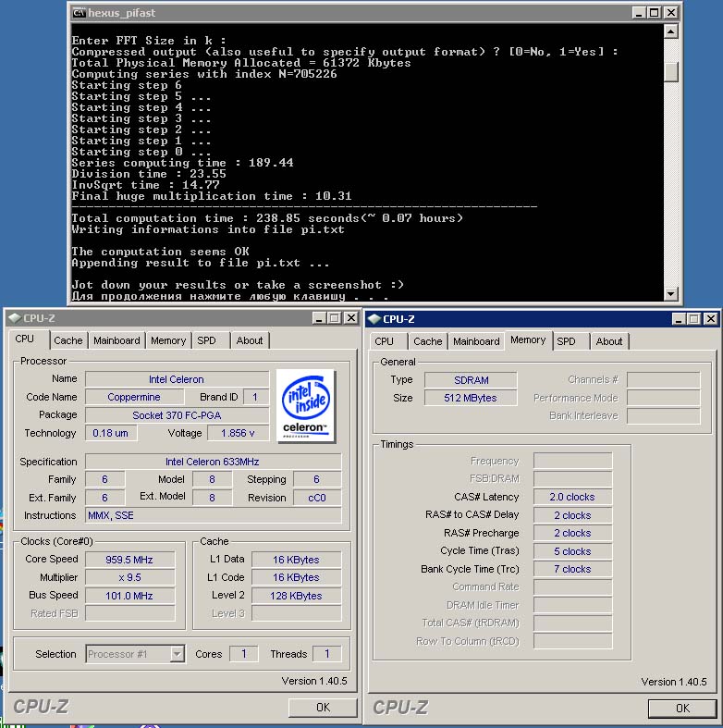Click the L1 Data value '16 KBytes'

coord(296,560)
